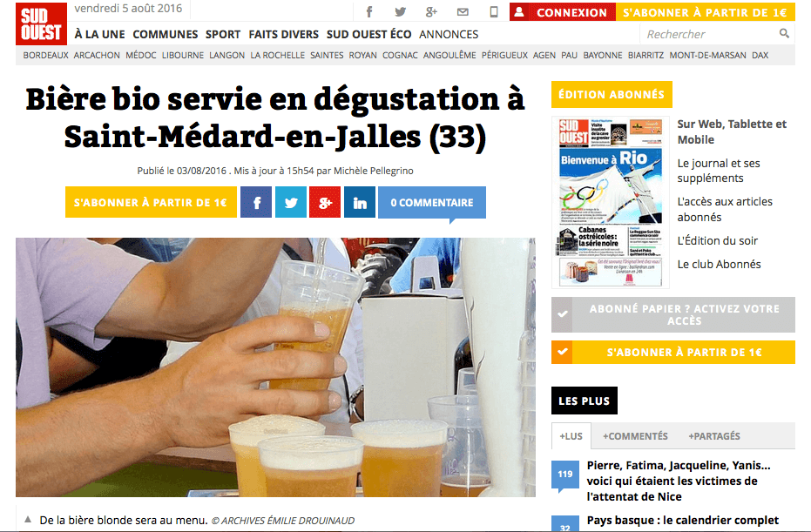Open the Sud Ouest logo homepage
Image resolution: width=811 pixels, height=532 pixels.
coord(42,24)
